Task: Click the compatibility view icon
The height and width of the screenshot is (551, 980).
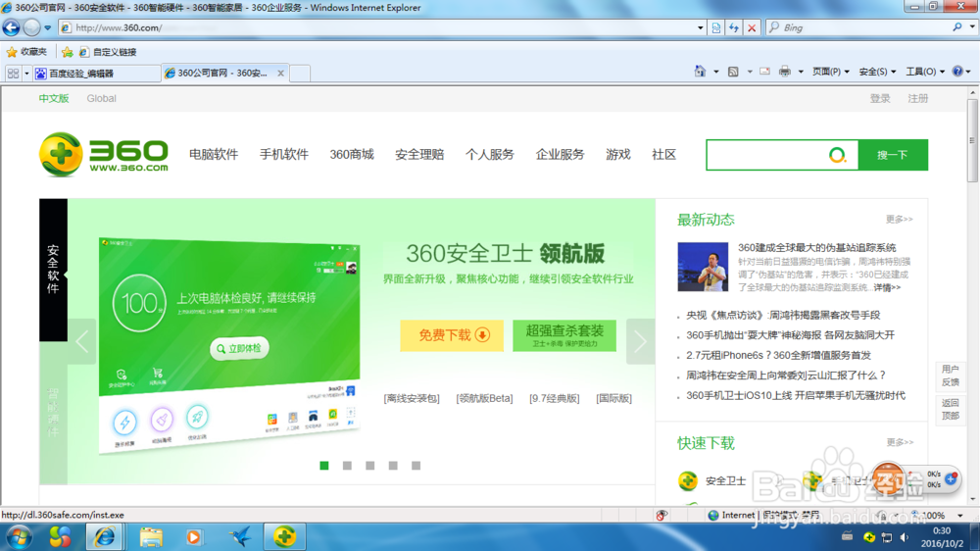Action: click(x=716, y=27)
